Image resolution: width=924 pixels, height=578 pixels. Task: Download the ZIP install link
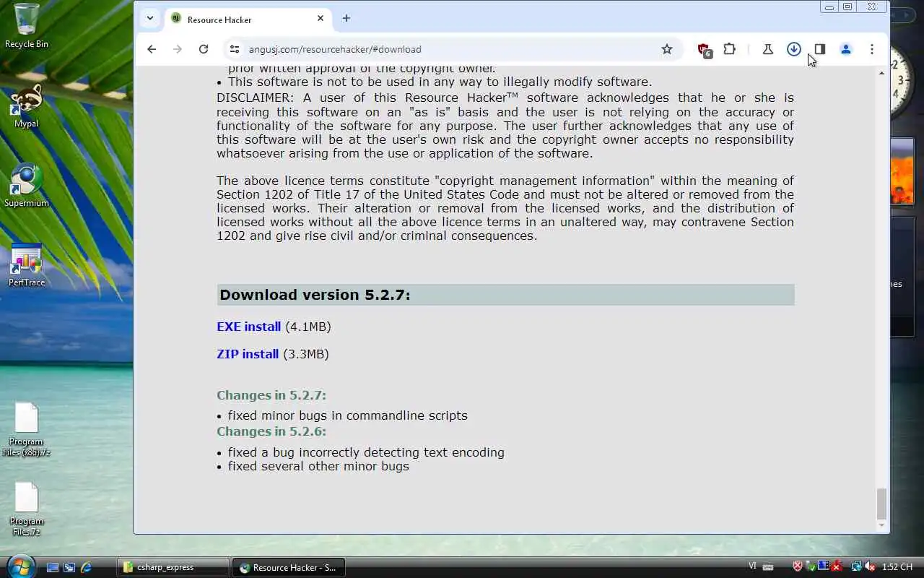[248, 354]
